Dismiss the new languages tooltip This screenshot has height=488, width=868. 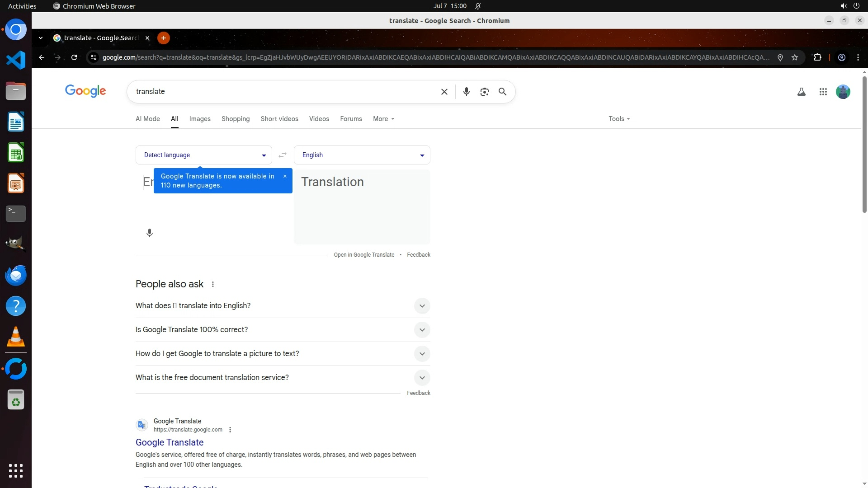click(x=285, y=176)
